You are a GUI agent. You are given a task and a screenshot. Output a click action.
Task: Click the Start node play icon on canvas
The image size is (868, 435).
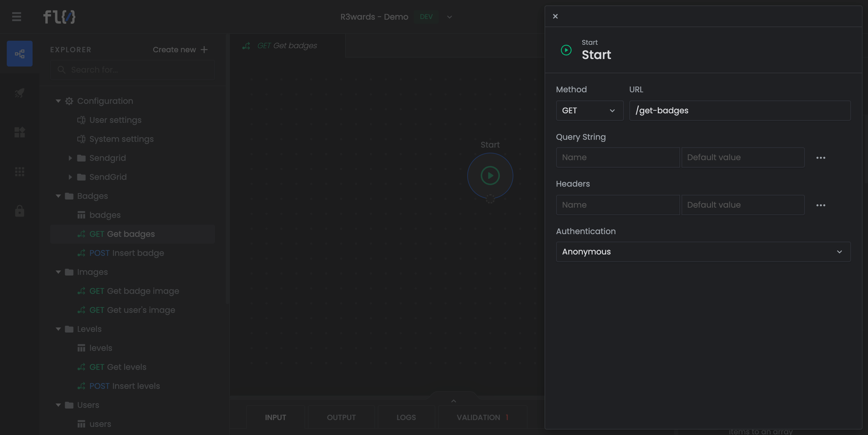point(490,175)
